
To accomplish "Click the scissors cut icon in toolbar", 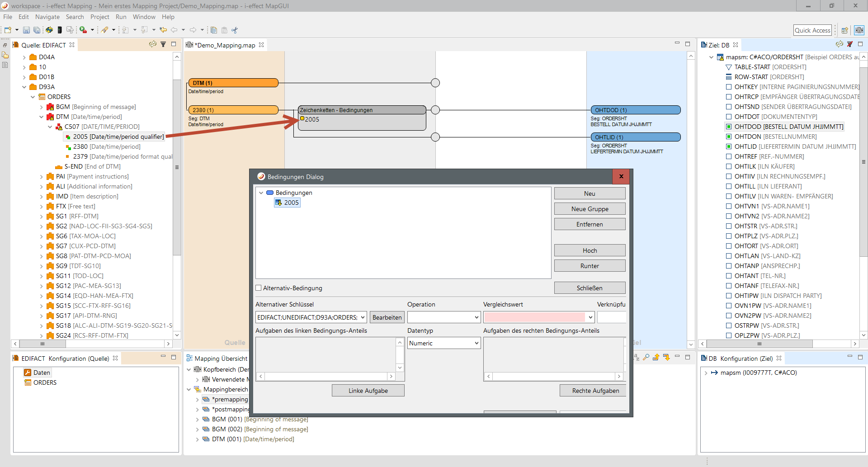I will pos(235,30).
